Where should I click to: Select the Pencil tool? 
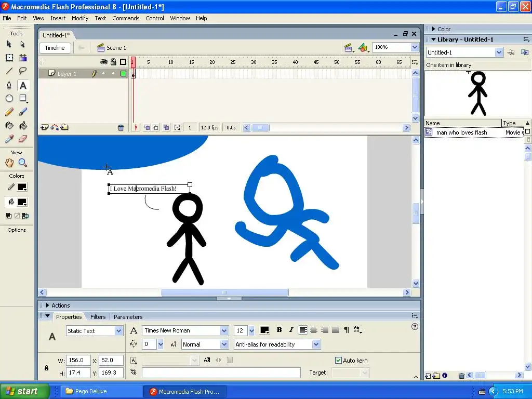[9, 112]
